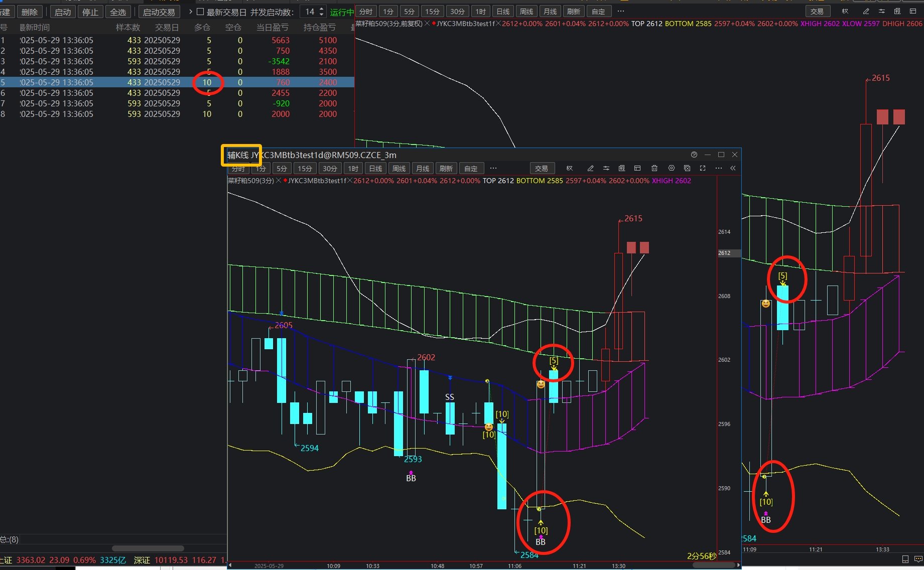
Task: Click the layout panel icon in 辅K线 toolbar
Action: coord(637,169)
